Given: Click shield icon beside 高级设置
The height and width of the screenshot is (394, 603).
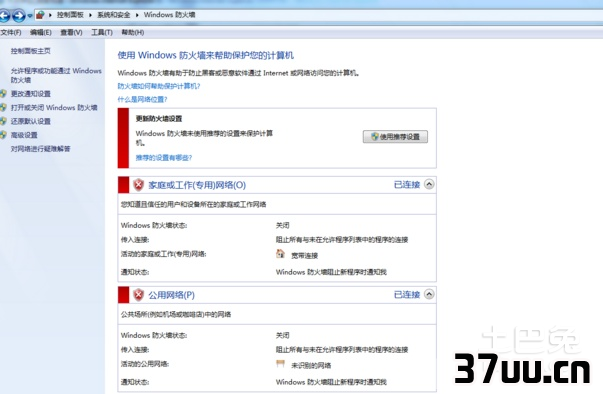Looking at the screenshot, I should click(3, 135).
